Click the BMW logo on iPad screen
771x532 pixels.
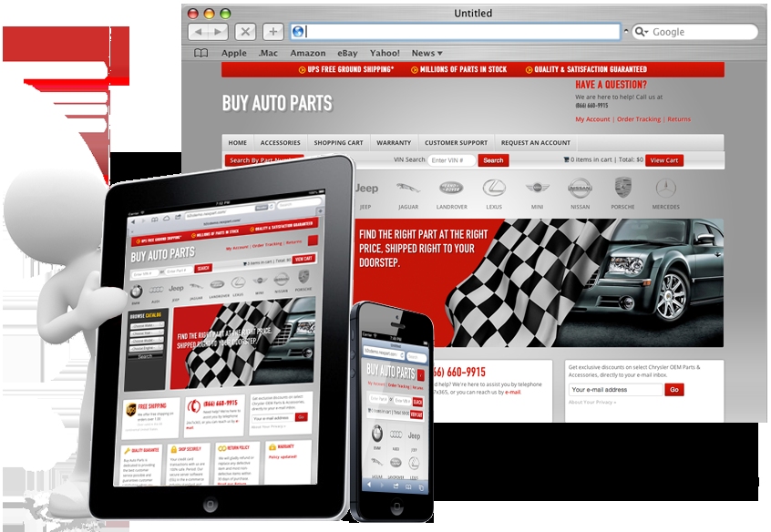coord(136,292)
